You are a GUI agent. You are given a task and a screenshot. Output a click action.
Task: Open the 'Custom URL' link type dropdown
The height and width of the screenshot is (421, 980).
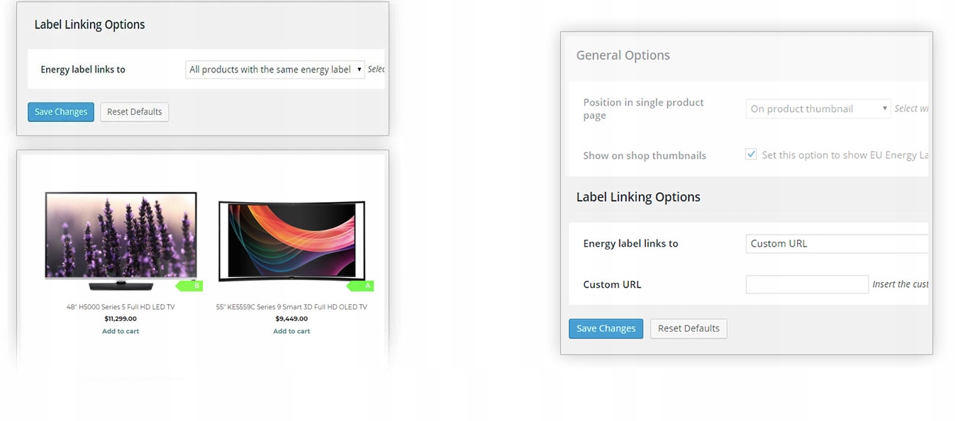[837, 243]
